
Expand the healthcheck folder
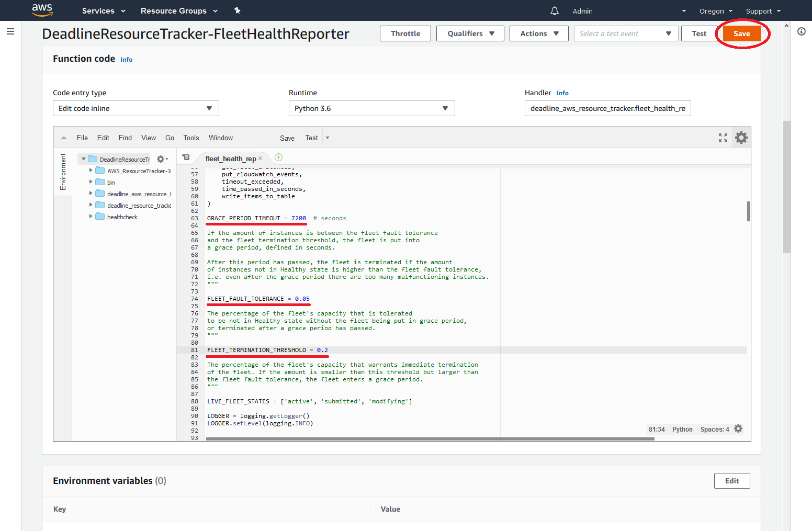coord(91,216)
